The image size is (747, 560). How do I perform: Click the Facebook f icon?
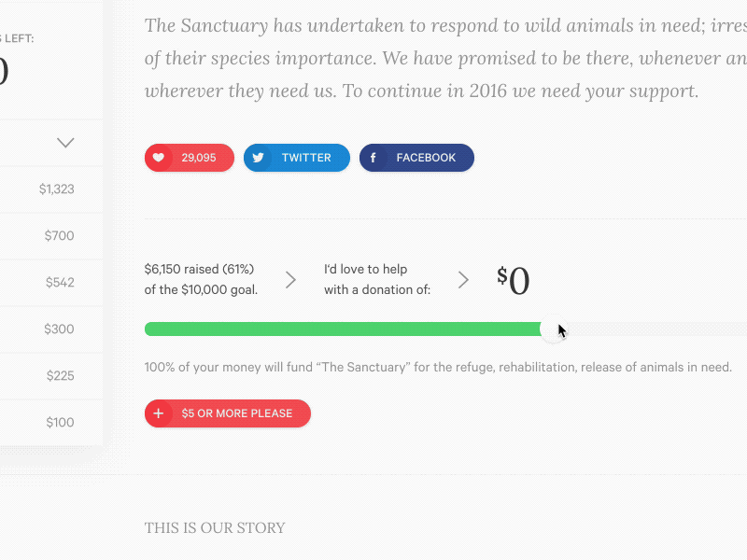373,157
